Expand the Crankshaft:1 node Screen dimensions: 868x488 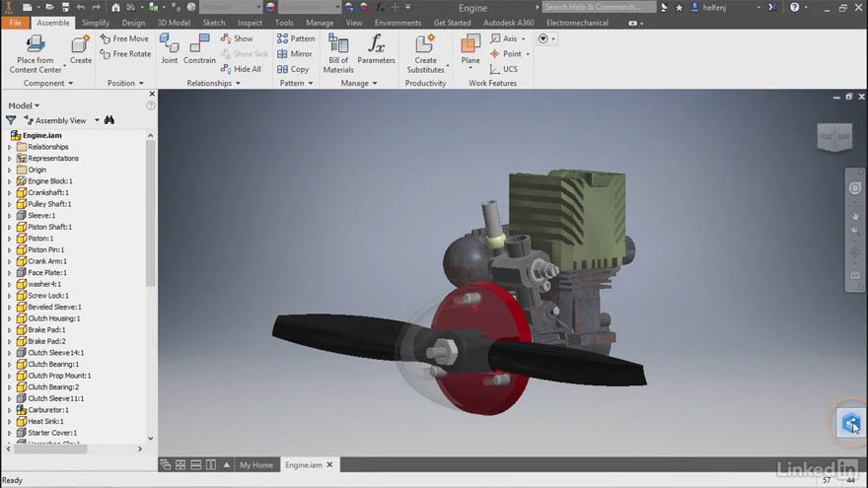coord(10,192)
